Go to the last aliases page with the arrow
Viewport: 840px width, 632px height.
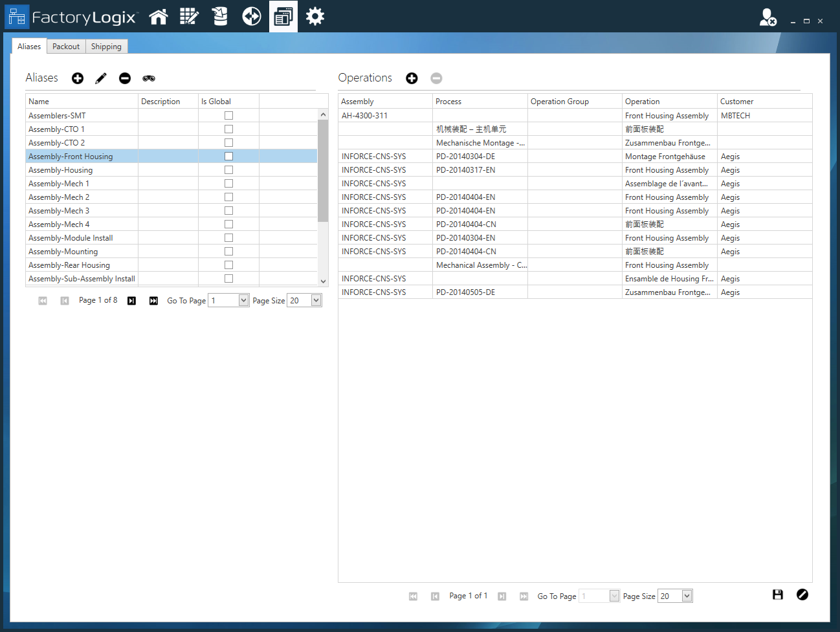(x=153, y=300)
